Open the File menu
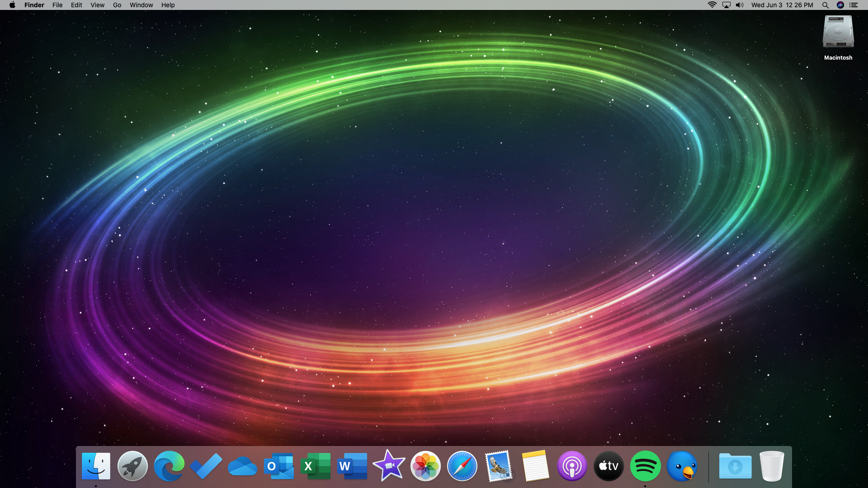The height and width of the screenshot is (488, 868). [x=57, y=5]
